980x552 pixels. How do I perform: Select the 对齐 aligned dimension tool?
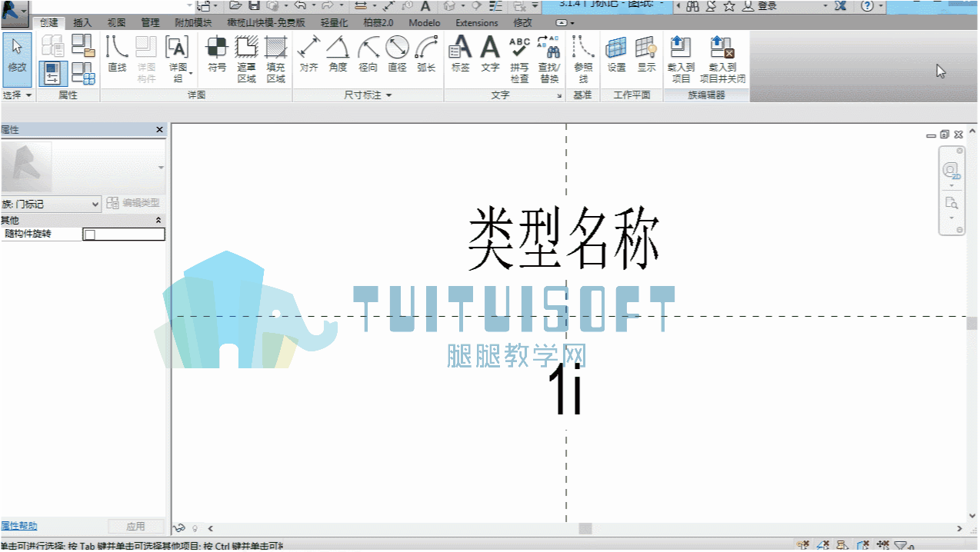[308, 54]
